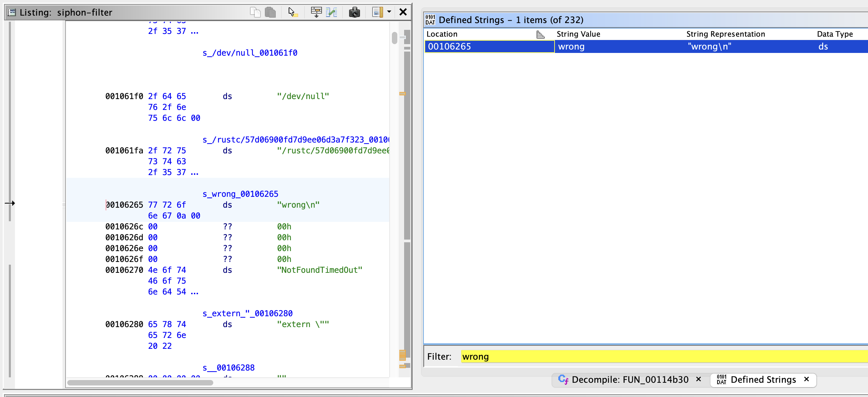Image resolution: width=868 pixels, height=397 pixels.
Task: Close the Listing siphon-filter panel
Action: point(403,12)
